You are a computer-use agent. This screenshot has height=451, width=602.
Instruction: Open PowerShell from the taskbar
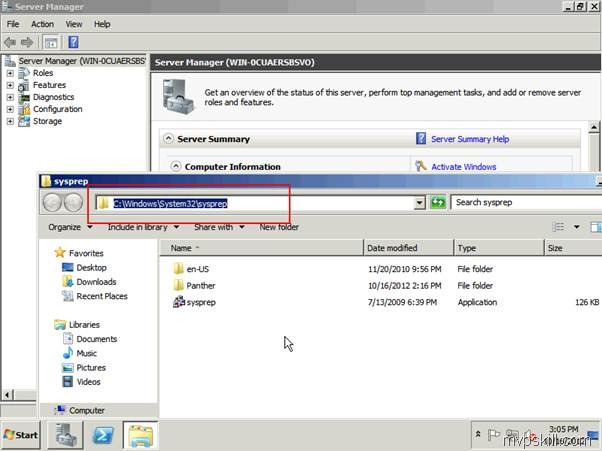103,435
